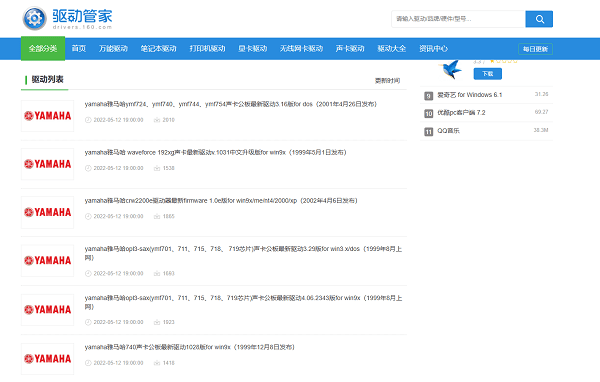The height and width of the screenshot is (382, 600).
Task: Click the clock icon on ymf724 dos row
Action: click(x=88, y=120)
